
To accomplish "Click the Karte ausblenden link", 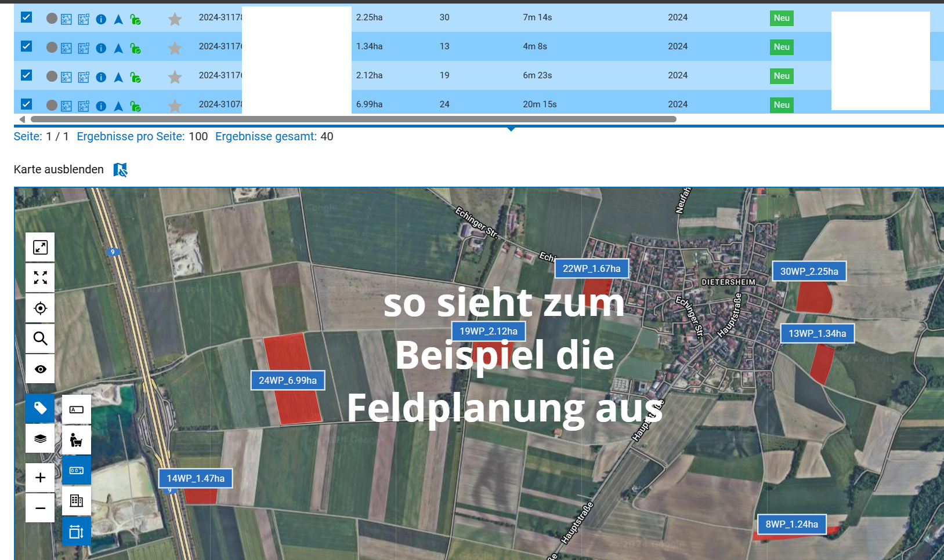I will pos(59,169).
